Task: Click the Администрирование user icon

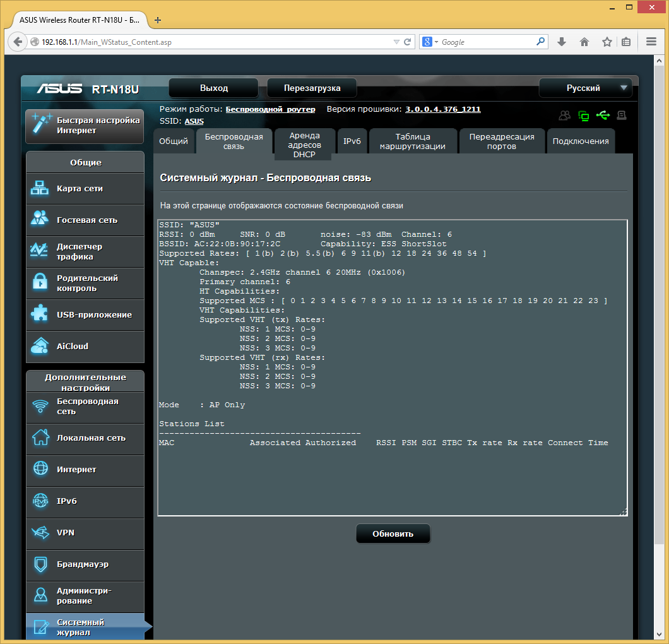Action: (x=40, y=595)
